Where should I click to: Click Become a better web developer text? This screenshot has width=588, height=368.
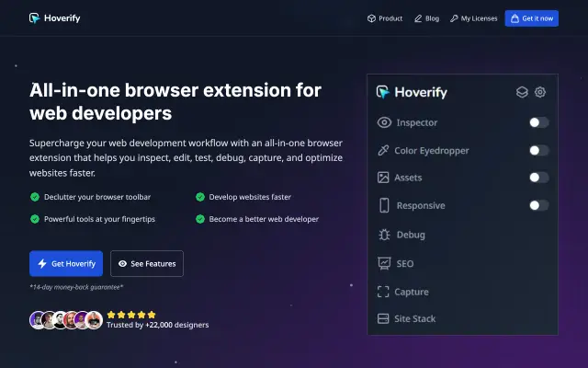264,219
